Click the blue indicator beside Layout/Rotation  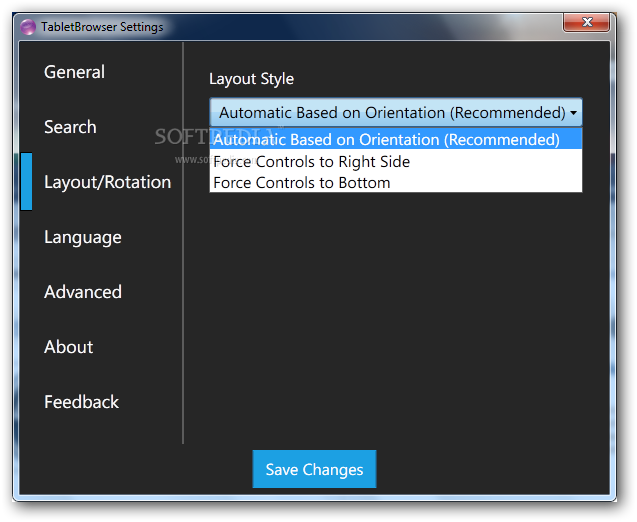26,182
